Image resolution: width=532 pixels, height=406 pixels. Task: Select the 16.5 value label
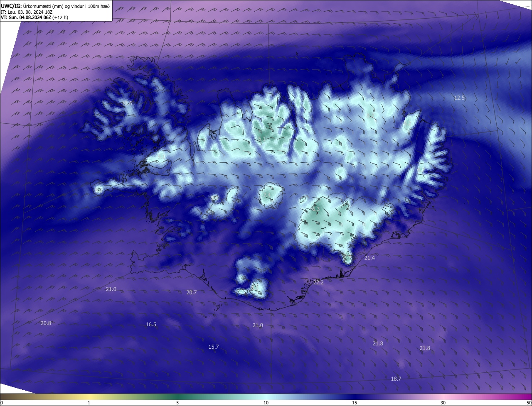151,325
